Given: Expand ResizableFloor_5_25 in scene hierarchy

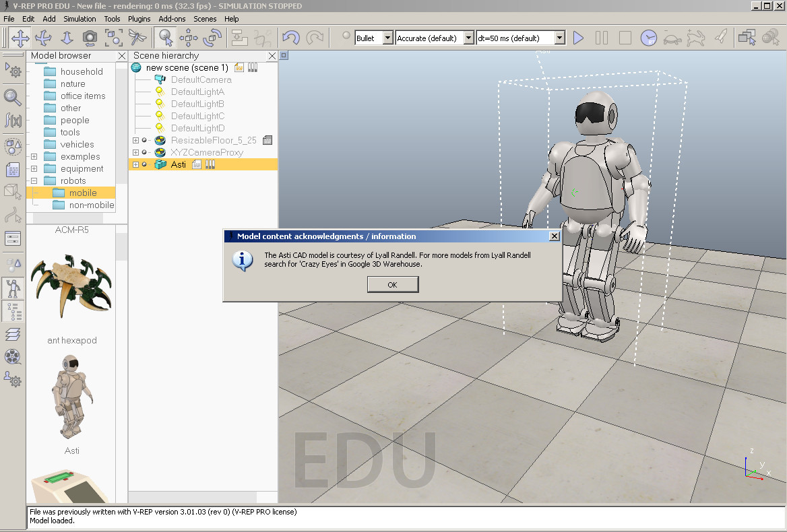Looking at the screenshot, I should pos(135,140).
